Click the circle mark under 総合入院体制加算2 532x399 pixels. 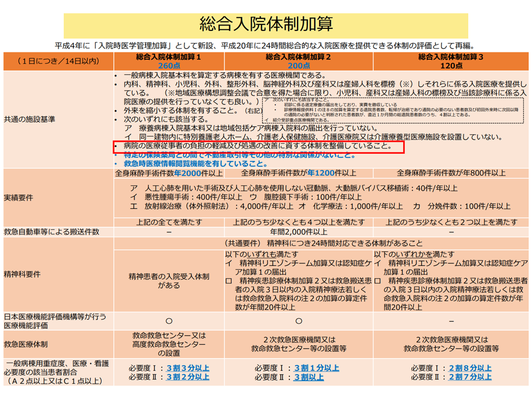[298, 321]
